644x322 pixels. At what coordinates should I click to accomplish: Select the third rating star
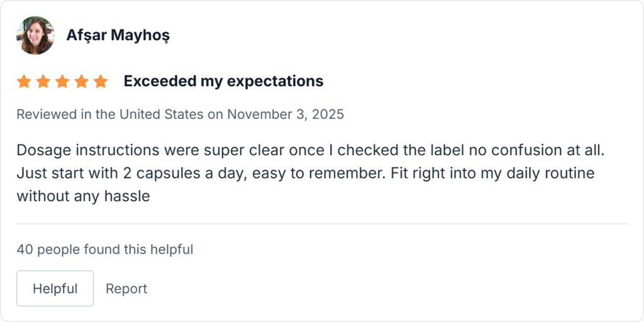(62, 81)
